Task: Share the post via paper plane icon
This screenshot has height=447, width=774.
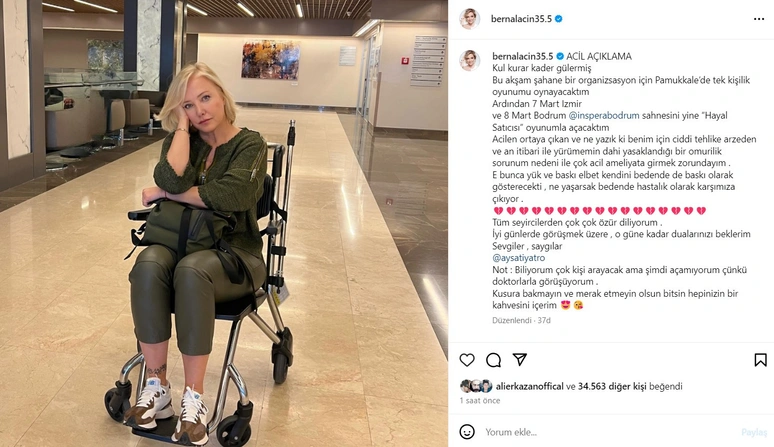Action: 519,359
